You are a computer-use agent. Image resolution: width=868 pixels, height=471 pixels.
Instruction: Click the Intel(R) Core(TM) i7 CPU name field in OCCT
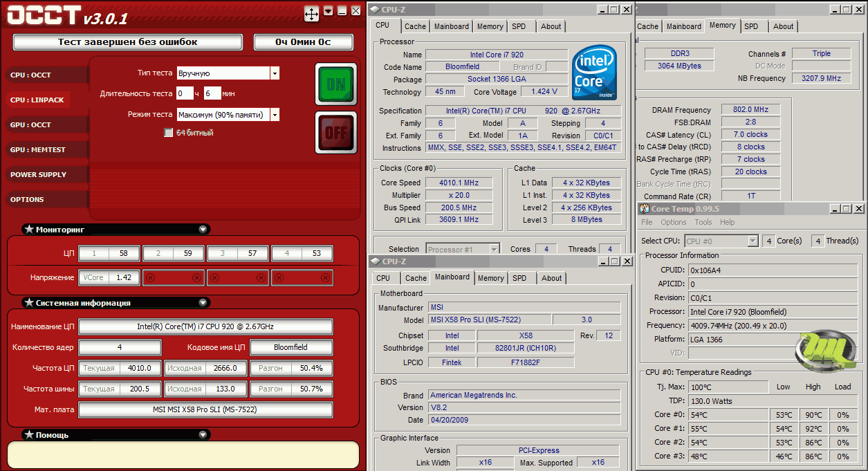point(205,326)
